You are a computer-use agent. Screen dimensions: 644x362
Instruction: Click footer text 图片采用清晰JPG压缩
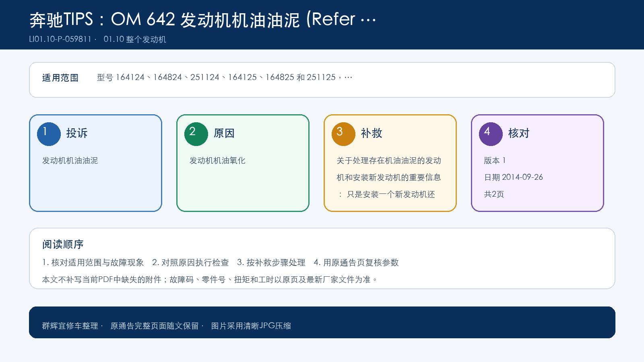[x=251, y=326]
